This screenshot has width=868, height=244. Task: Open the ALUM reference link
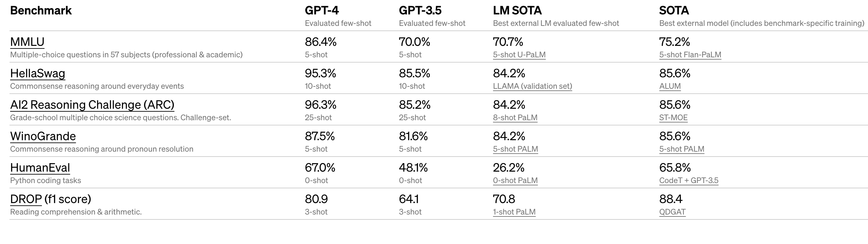670,86
